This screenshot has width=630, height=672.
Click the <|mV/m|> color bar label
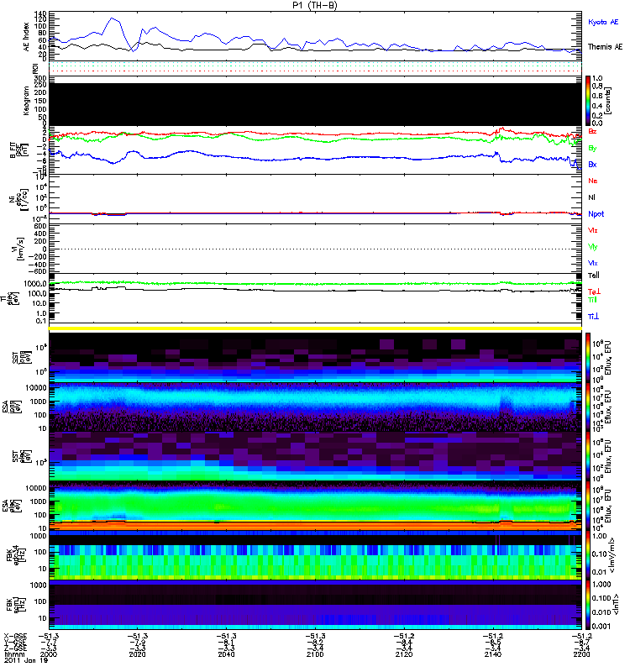[613, 555]
